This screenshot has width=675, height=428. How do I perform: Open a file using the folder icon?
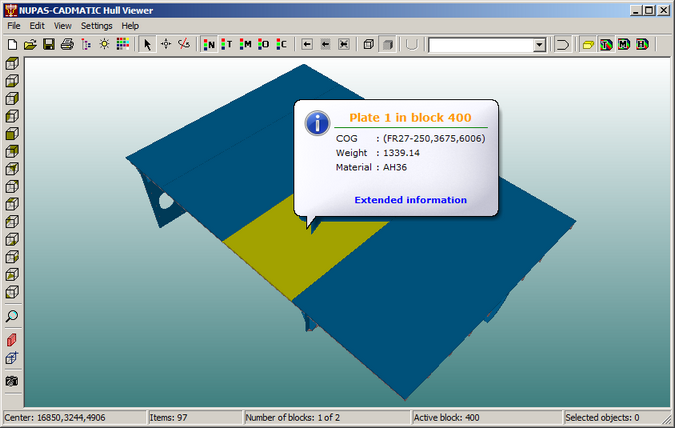[30, 44]
